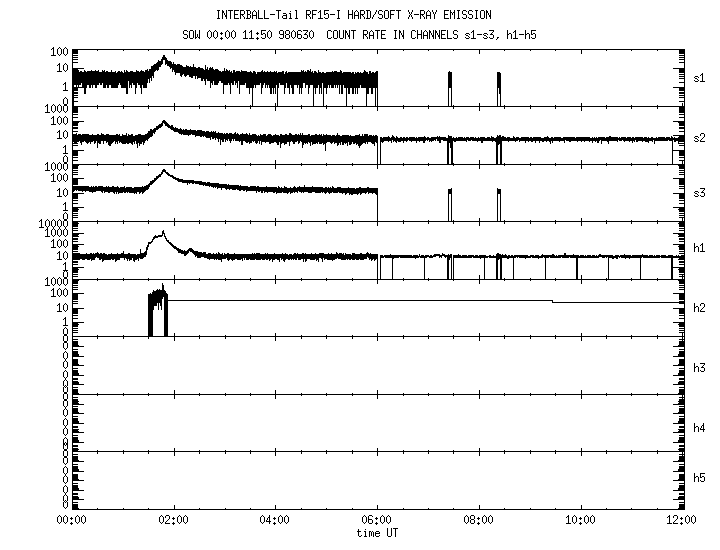This screenshot has height=550, width=720.
Task: Select the h1 channel label
Action: [700, 247]
